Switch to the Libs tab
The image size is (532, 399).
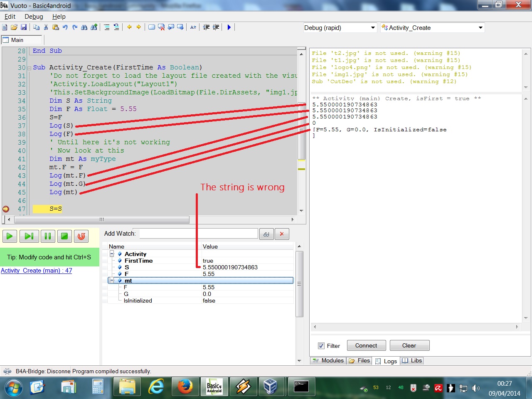point(412,361)
